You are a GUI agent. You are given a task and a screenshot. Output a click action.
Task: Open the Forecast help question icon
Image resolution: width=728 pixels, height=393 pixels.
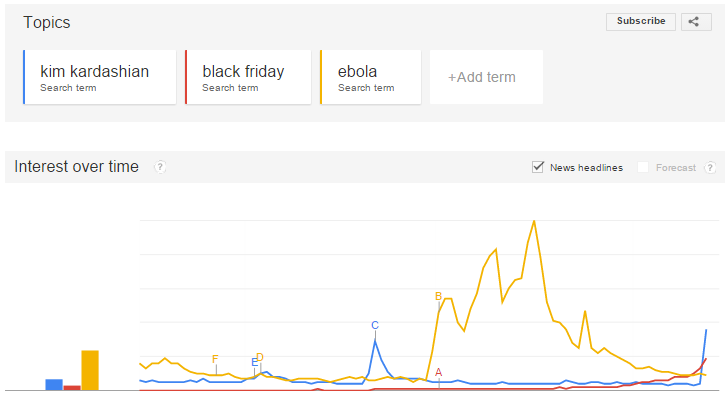tap(710, 167)
